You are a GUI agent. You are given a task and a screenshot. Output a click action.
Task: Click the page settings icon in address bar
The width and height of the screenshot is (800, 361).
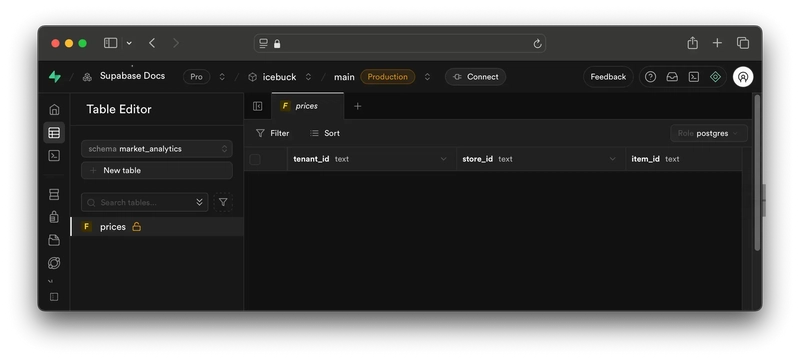tap(263, 44)
